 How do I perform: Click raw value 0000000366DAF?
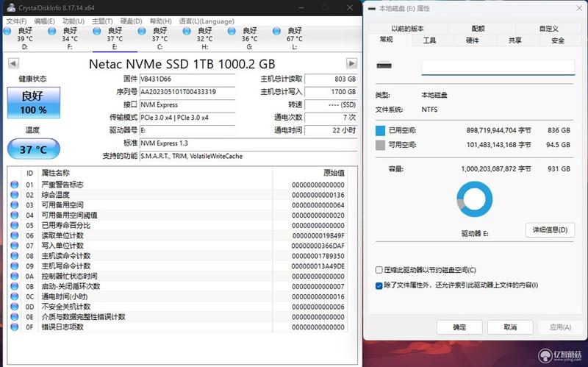[318, 246]
